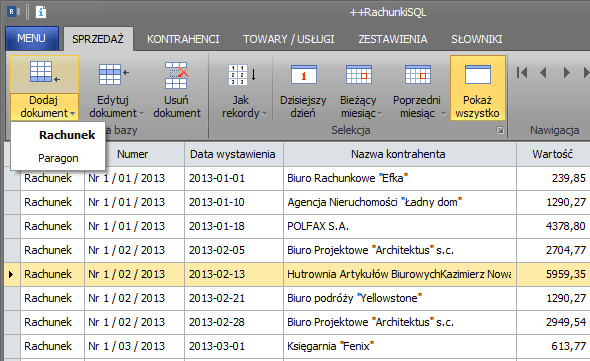Open Selekcja group dialog launcher icon

pos(500,130)
